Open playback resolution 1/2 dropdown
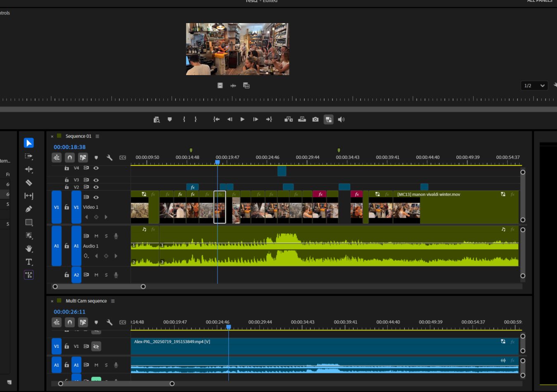Viewport: 557px width, 392px height. click(534, 85)
